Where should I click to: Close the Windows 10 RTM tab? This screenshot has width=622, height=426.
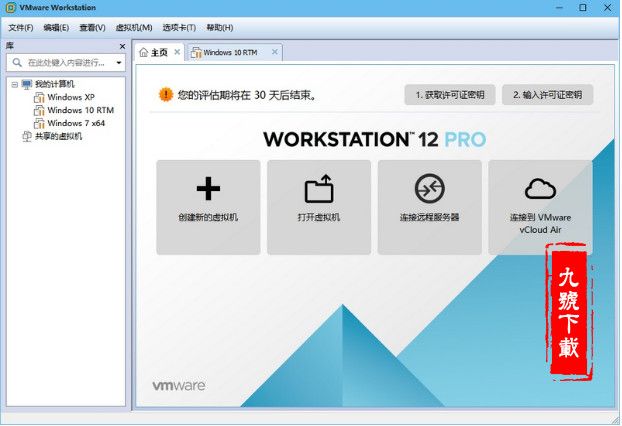(274, 52)
